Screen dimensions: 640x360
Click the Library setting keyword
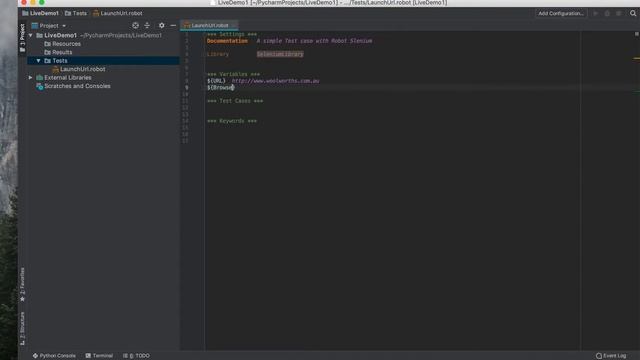[x=218, y=54]
